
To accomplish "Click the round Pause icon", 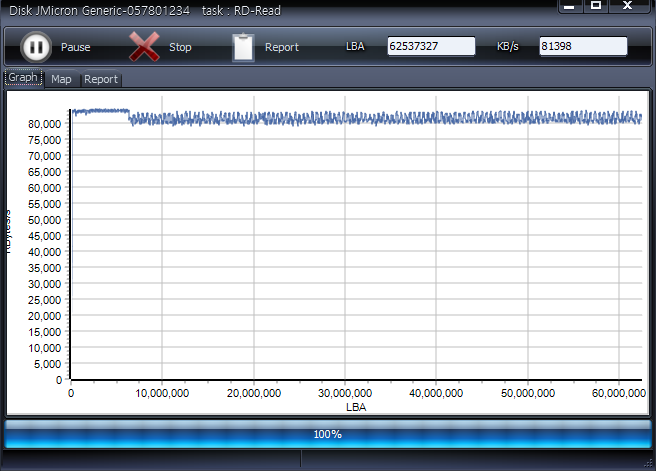I will tap(36, 47).
